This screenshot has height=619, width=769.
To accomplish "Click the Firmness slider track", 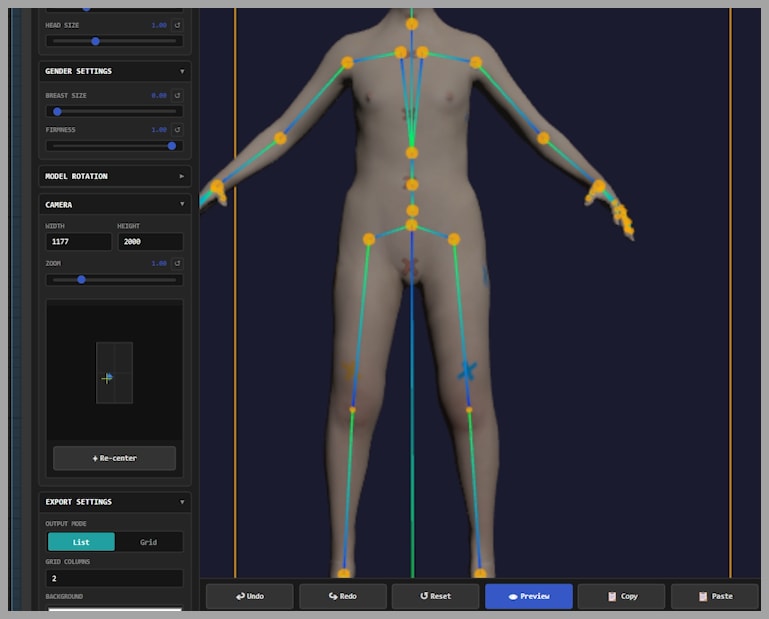I will pyautogui.click(x=112, y=145).
